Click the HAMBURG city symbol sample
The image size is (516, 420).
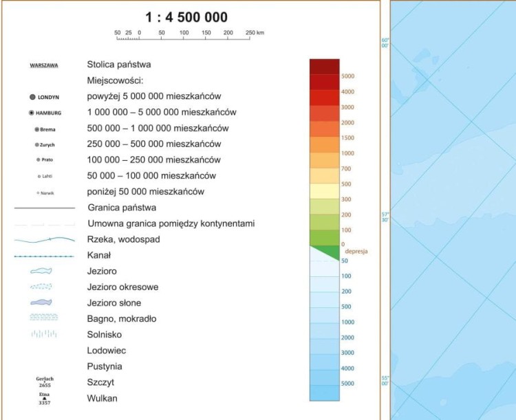click(45, 113)
